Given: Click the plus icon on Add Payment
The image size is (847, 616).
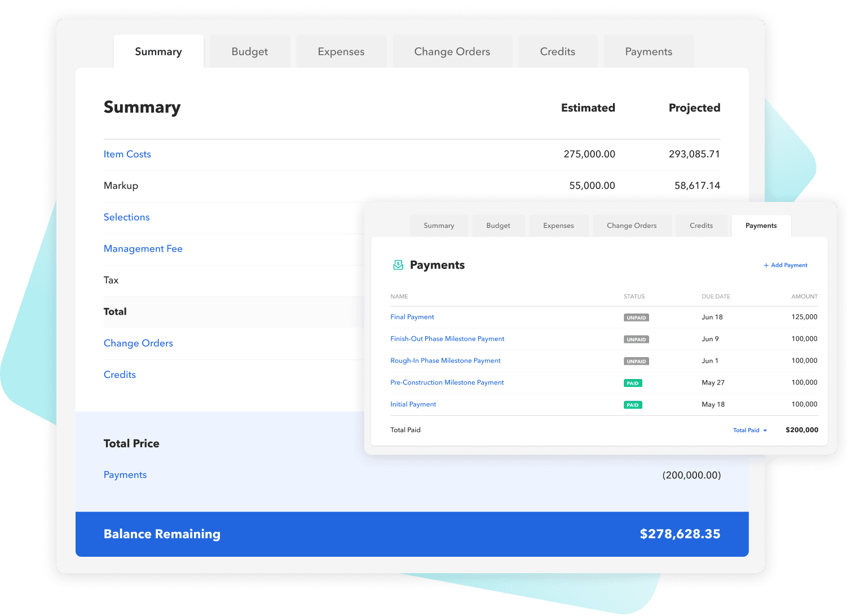Looking at the screenshot, I should pyautogui.click(x=766, y=265).
